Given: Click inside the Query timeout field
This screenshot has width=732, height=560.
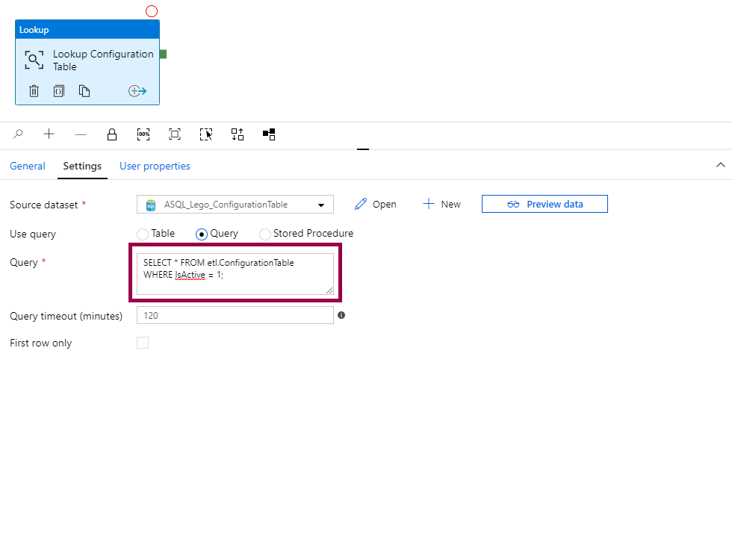Looking at the screenshot, I should pos(235,316).
